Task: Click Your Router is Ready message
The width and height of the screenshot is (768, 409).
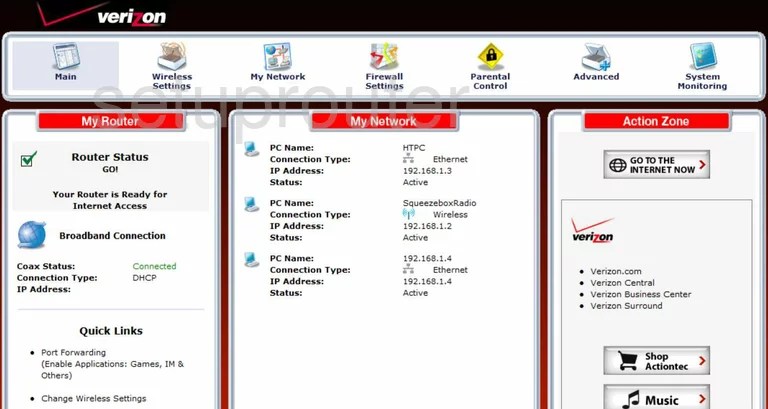Action: 110,200
